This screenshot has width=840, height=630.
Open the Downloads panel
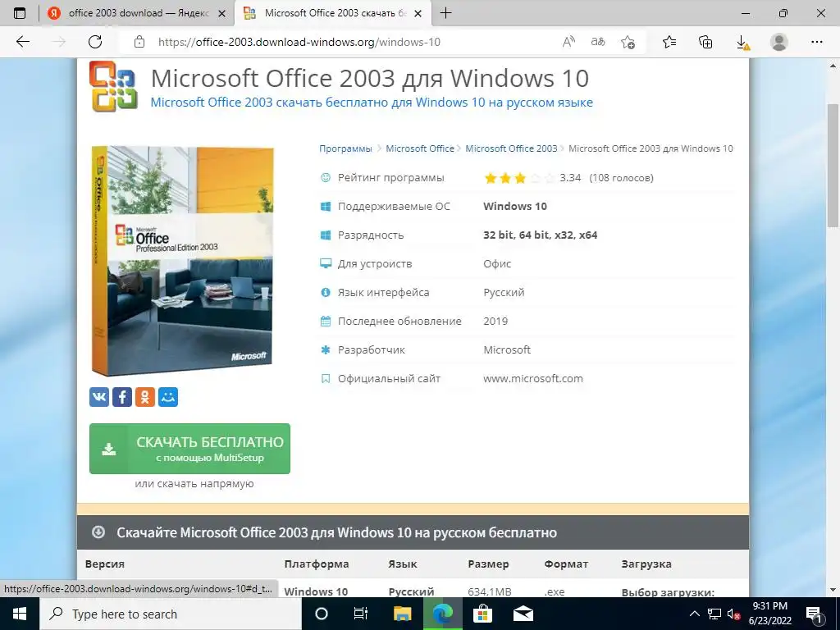tap(742, 43)
